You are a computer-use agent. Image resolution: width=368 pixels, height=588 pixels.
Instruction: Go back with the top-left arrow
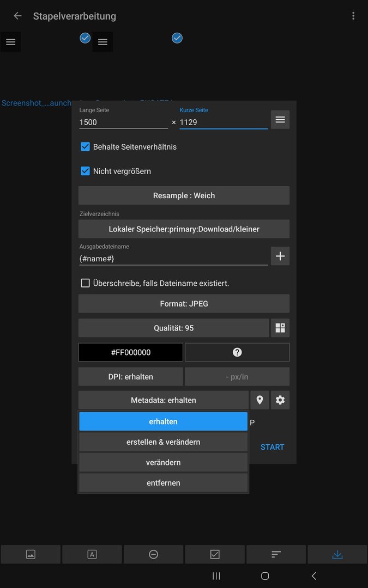point(17,16)
